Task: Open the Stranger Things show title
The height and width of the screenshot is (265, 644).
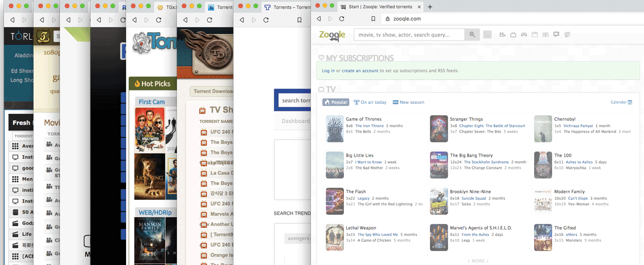Action: (x=466, y=119)
